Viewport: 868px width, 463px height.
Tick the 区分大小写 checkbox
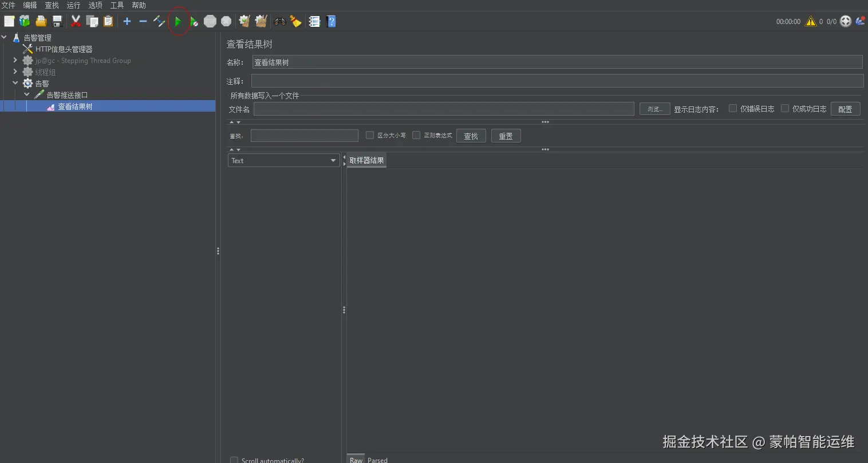coord(370,135)
